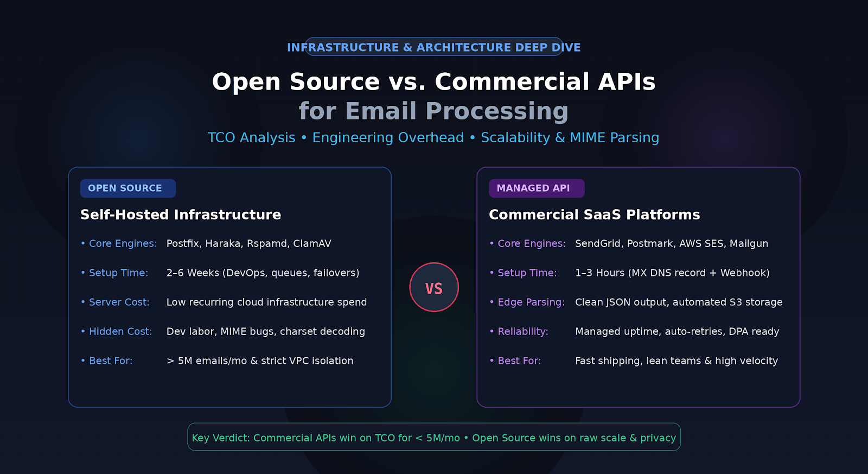868x474 pixels.
Task: Select the OPEN SOURCE badge
Action: tap(128, 188)
